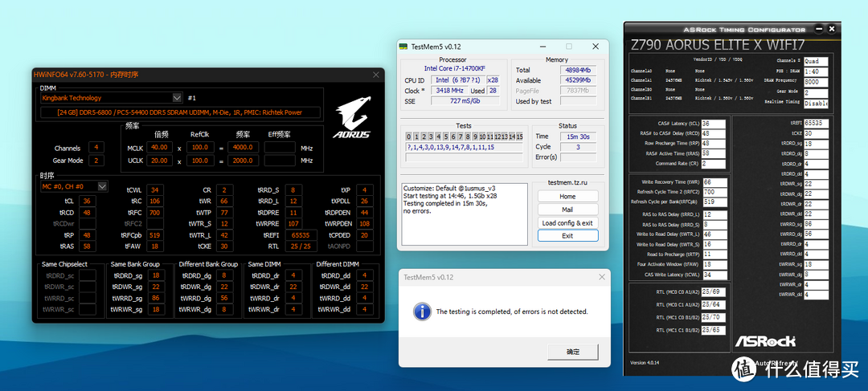Select the Total memory value 48984Mb
The height and width of the screenshot is (391, 868).
pyautogui.click(x=579, y=70)
